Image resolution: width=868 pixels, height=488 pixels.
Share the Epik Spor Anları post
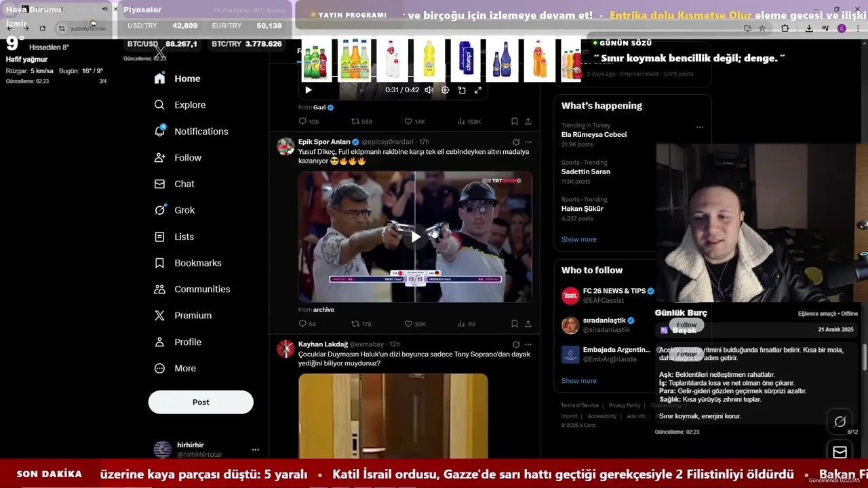528,324
